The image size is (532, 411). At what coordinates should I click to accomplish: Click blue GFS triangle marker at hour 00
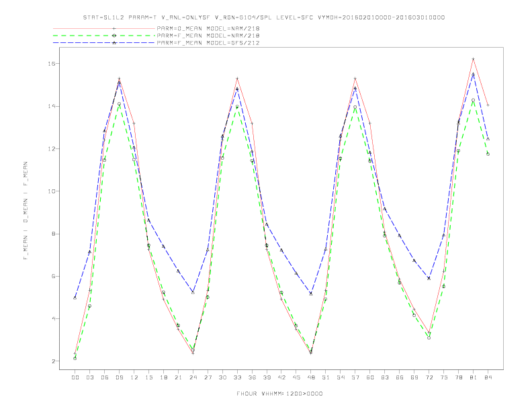pos(75,298)
